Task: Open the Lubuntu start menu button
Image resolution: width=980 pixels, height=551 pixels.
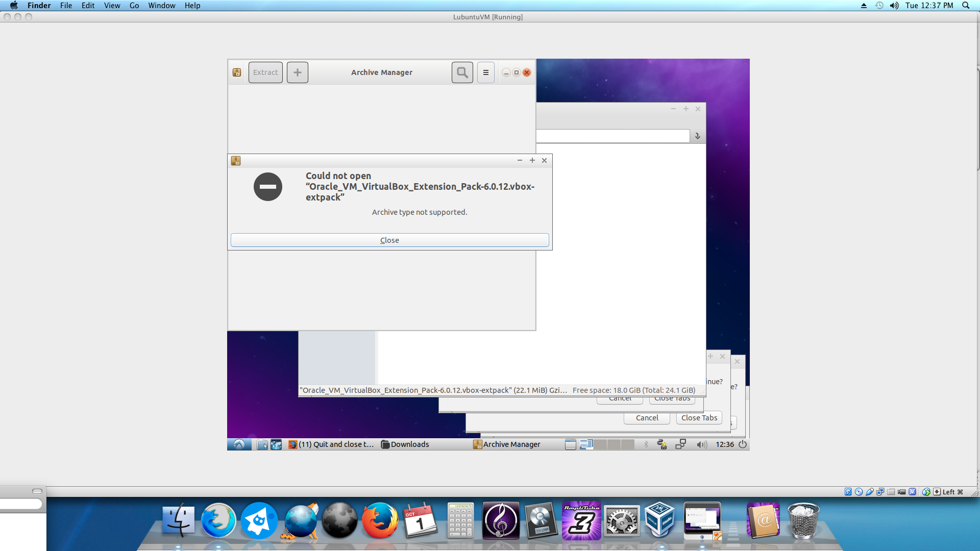Action: 239,444
